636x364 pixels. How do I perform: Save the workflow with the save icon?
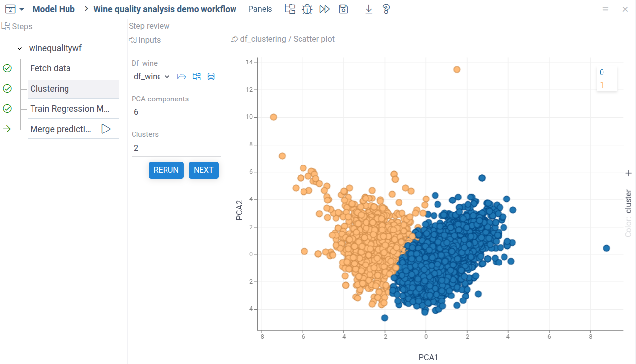(x=343, y=9)
